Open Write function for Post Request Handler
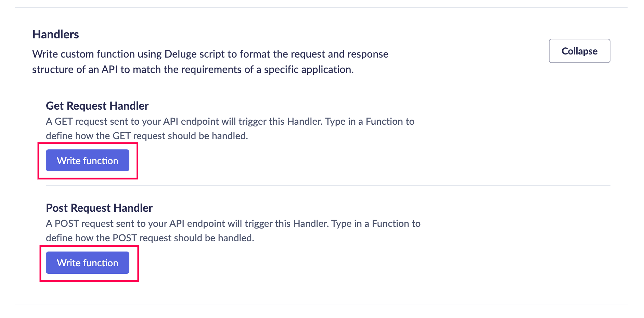 [x=88, y=262]
